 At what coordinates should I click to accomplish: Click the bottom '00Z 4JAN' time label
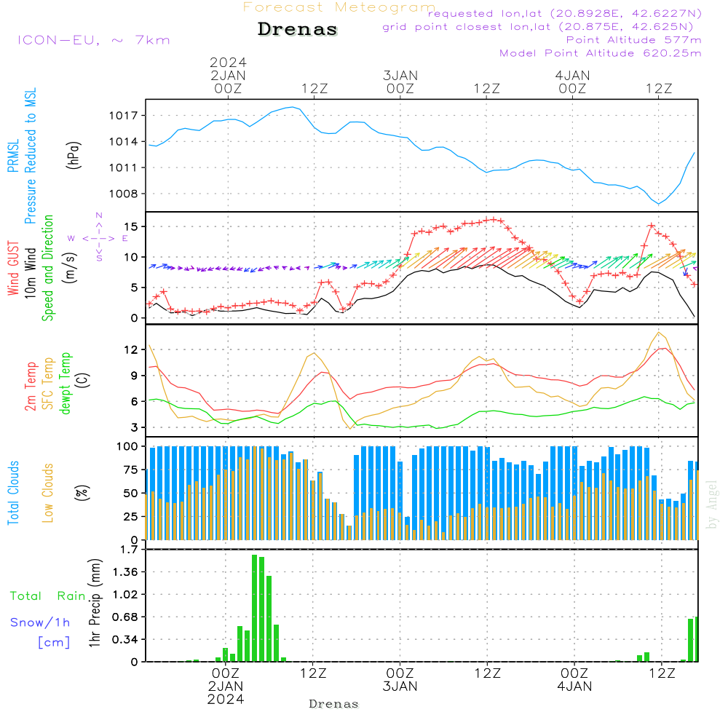click(574, 680)
